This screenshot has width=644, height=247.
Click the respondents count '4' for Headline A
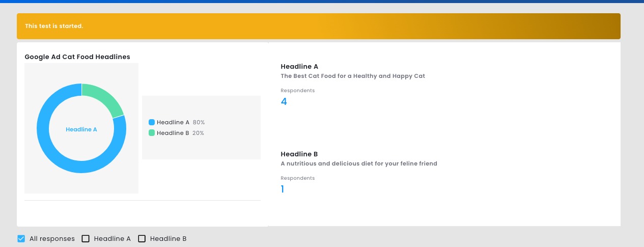pyautogui.click(x=284, y=101)
